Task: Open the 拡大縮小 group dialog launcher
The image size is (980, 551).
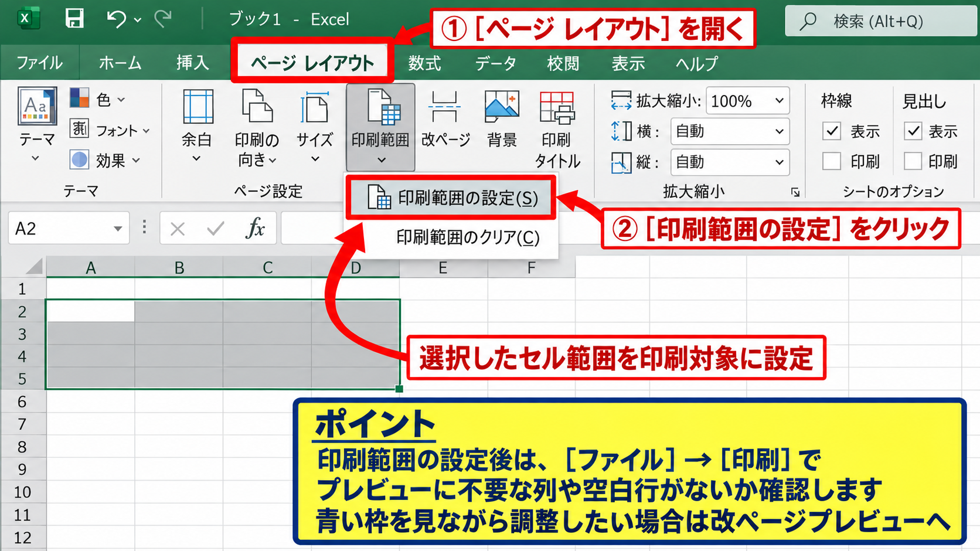Action: (795, 192)
